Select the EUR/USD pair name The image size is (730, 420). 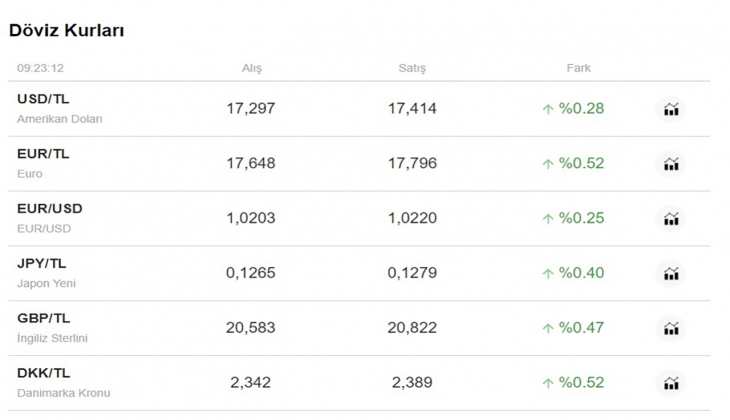tap(50, 209)
